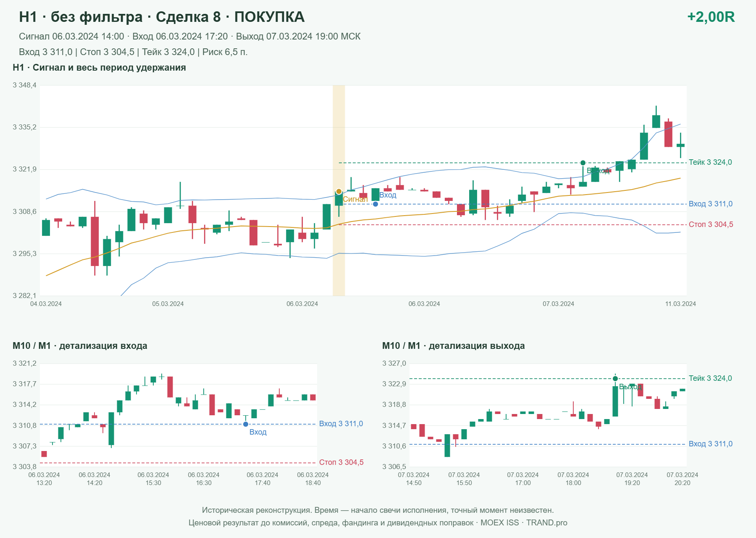
Task: Click the signal, entry and exit time line
Action: coord(189,37)
